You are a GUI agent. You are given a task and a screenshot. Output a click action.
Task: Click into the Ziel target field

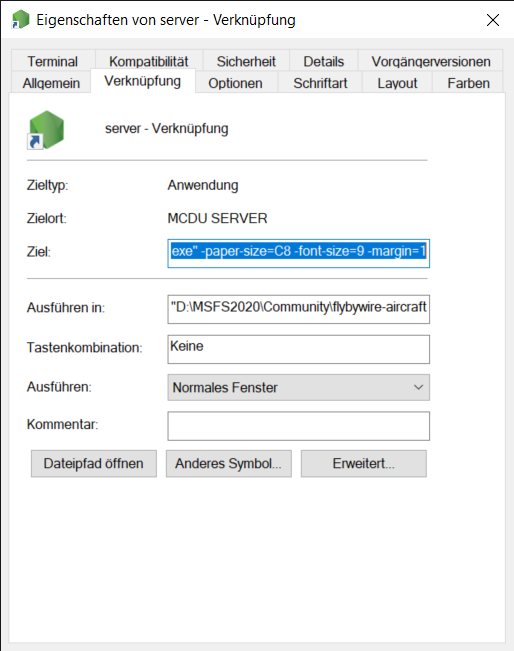(x=299, y=253)
